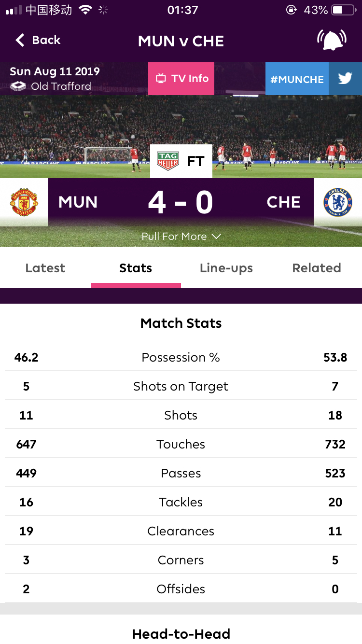The image size is (362, 644).
Task: Open the TV Info button
Action: click(x=181, y=78)
